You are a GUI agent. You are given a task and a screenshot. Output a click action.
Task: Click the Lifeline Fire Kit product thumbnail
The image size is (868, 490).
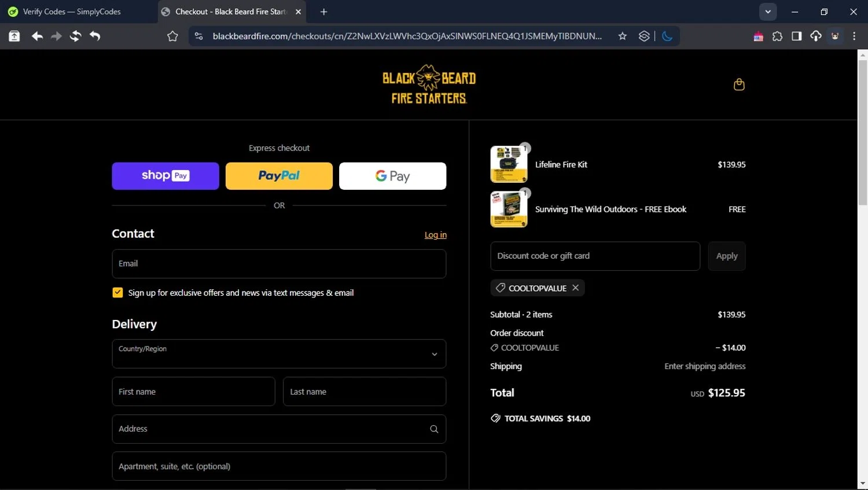pyautogui.click(x=509, y=164)
